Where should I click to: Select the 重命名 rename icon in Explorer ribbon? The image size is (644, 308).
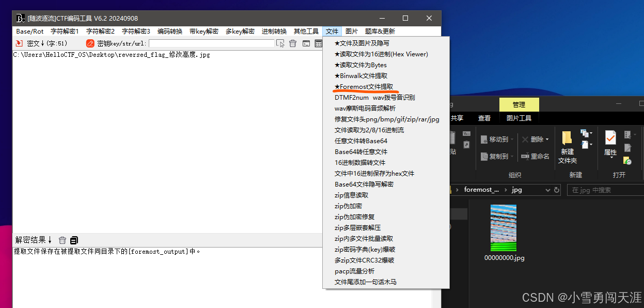(539, 157)
